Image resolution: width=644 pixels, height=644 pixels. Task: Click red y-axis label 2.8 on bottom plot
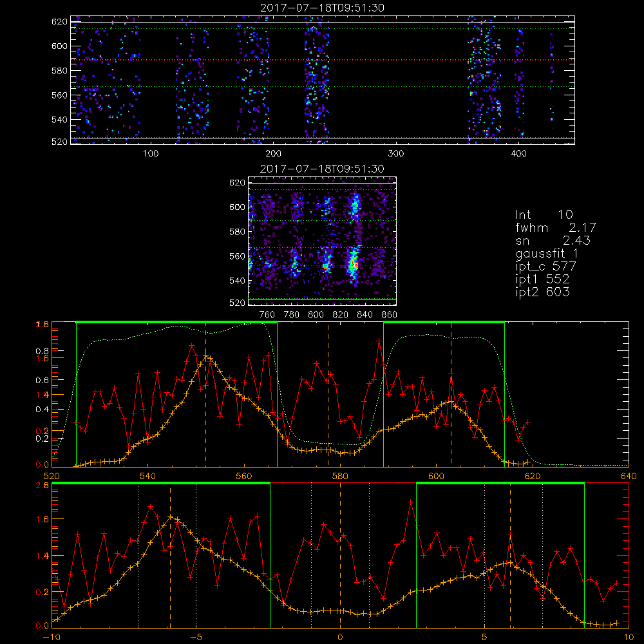pos(44,485)
